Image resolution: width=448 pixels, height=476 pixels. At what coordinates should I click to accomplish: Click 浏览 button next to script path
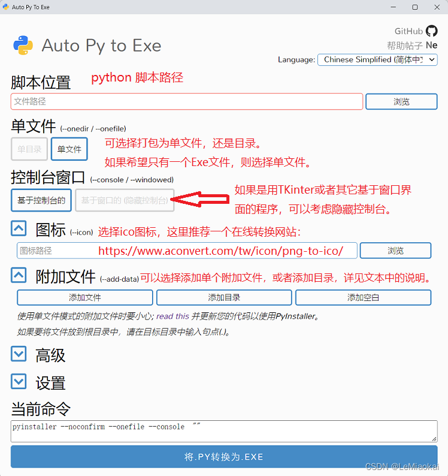pos(401,101)
